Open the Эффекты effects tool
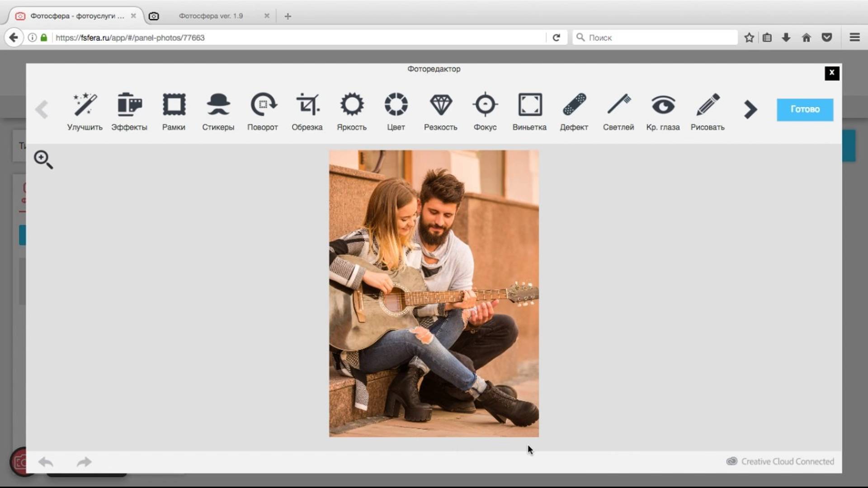 (129, 111)
